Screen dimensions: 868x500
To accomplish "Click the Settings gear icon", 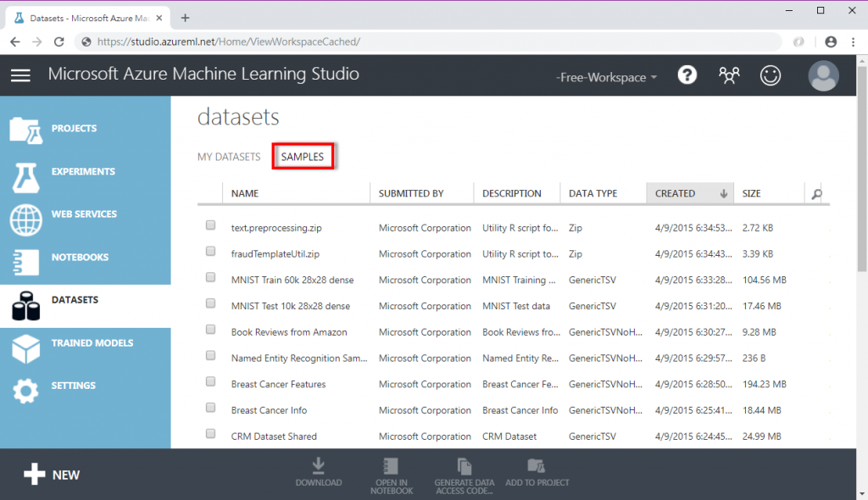I will 25,391.
